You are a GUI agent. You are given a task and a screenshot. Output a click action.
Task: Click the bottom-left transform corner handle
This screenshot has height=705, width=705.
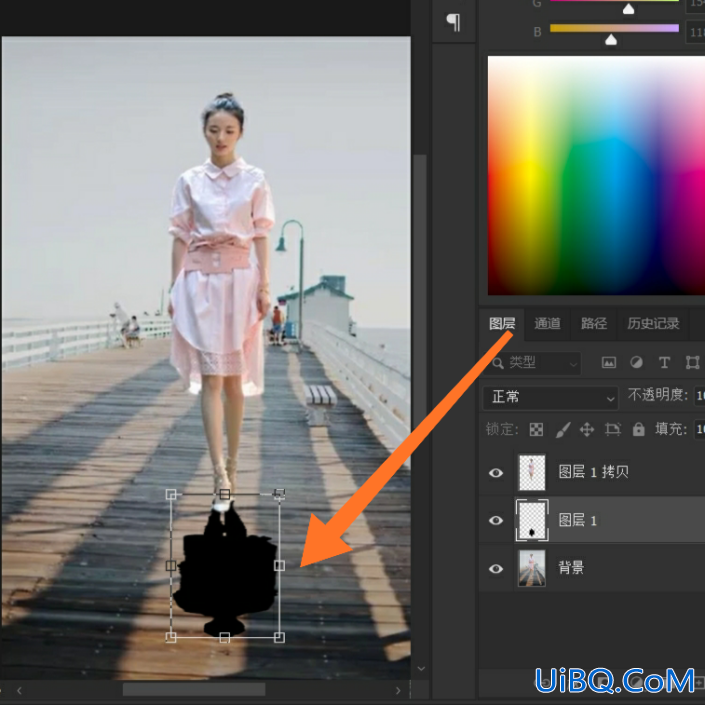[171, 638]
